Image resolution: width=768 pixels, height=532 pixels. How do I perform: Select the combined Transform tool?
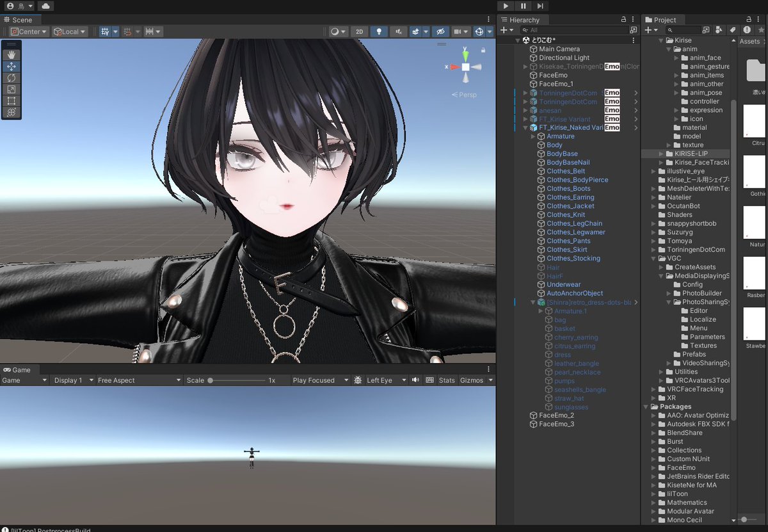coord(12,112)
